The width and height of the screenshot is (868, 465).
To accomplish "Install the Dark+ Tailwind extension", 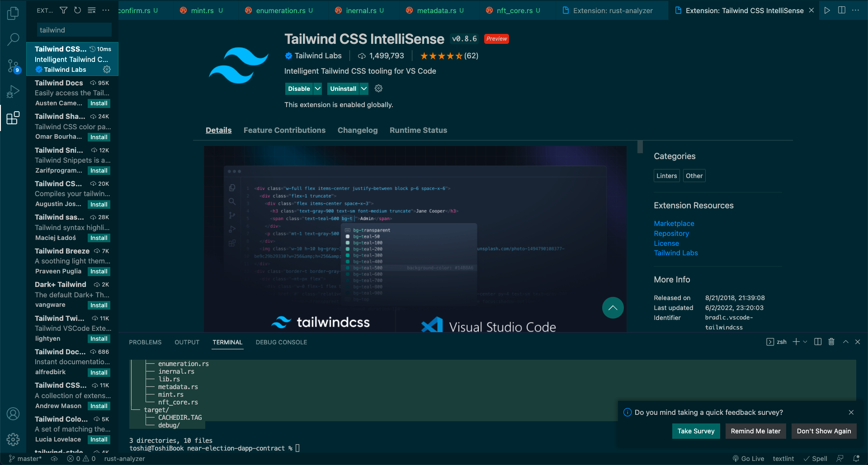I will 99,305.
